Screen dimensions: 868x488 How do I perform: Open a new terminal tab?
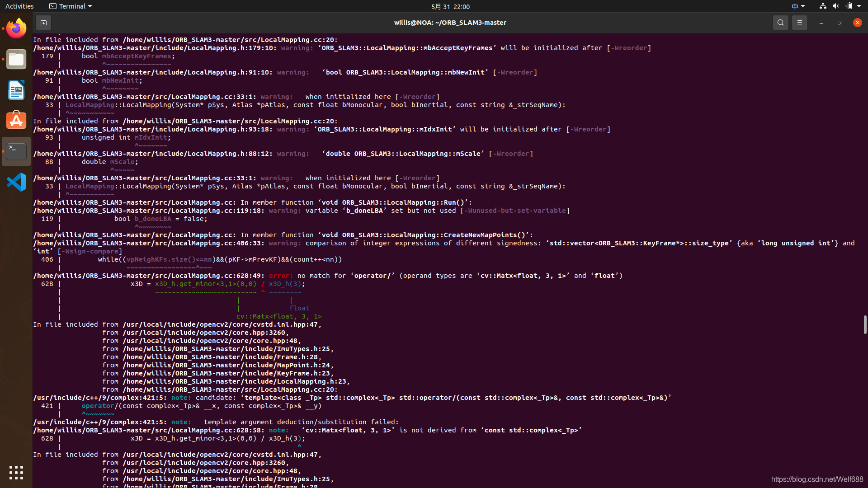pyautogui.click(x=43, y=22)
